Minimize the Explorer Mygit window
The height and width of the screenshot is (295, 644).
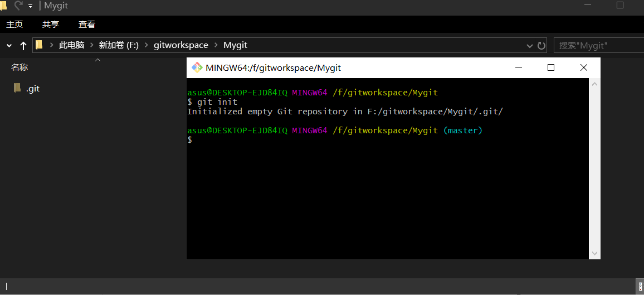(588, 5)
